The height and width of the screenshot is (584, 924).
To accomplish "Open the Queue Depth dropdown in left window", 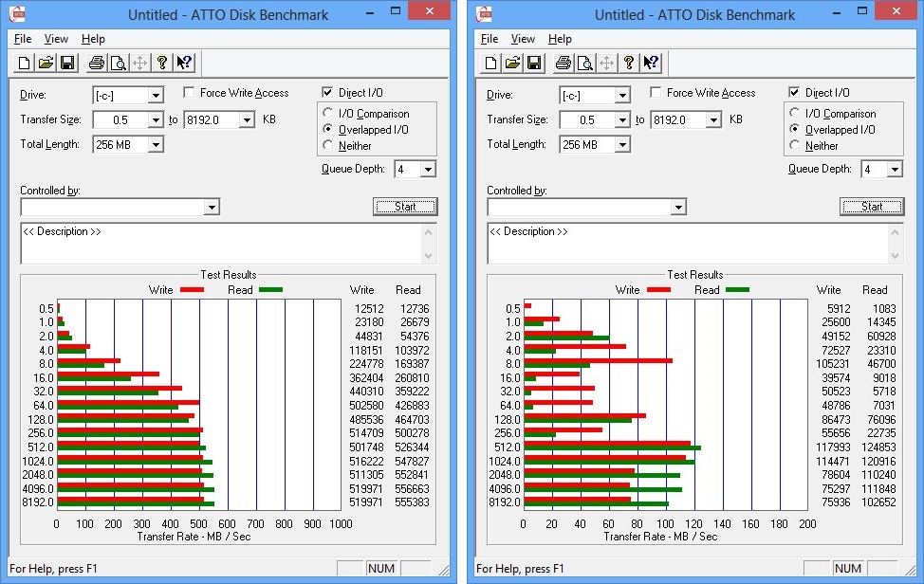I will (x=428, y=170).
